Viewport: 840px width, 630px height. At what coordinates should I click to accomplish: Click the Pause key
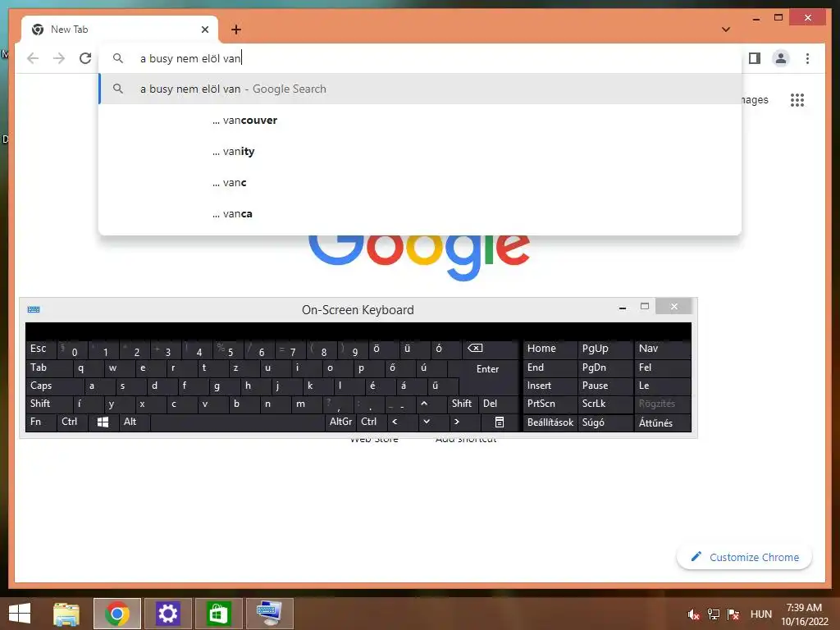[605, 386]
